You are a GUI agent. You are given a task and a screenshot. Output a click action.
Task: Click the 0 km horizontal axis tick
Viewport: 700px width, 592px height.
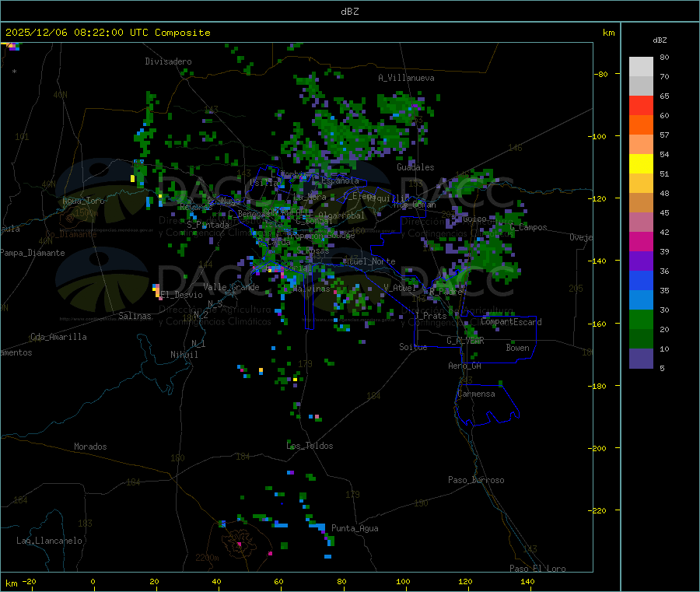(x=93, y=582)
